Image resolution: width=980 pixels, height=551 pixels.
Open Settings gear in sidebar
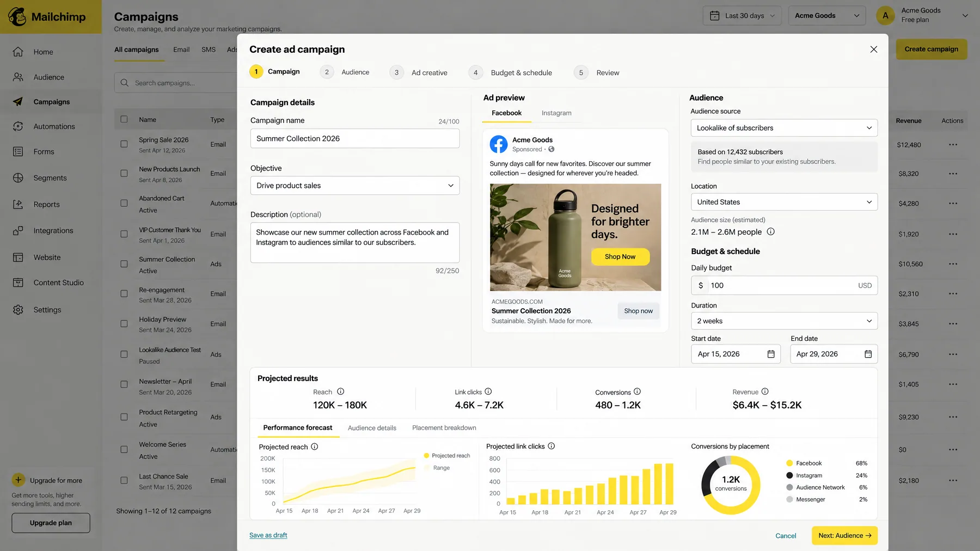[x=18, y=310]
